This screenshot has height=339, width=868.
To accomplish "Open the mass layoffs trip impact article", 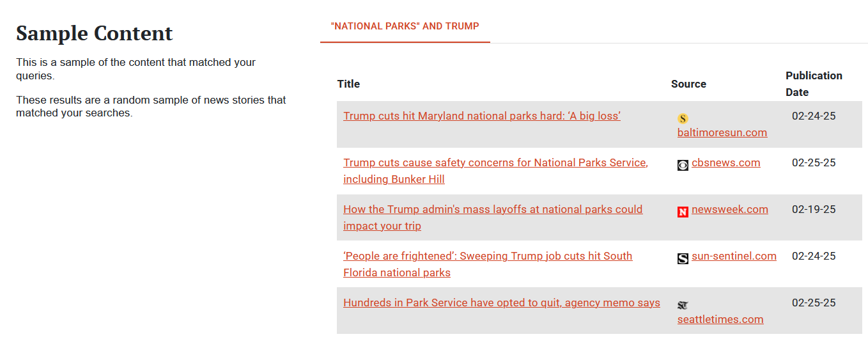I will coord(493,210).
